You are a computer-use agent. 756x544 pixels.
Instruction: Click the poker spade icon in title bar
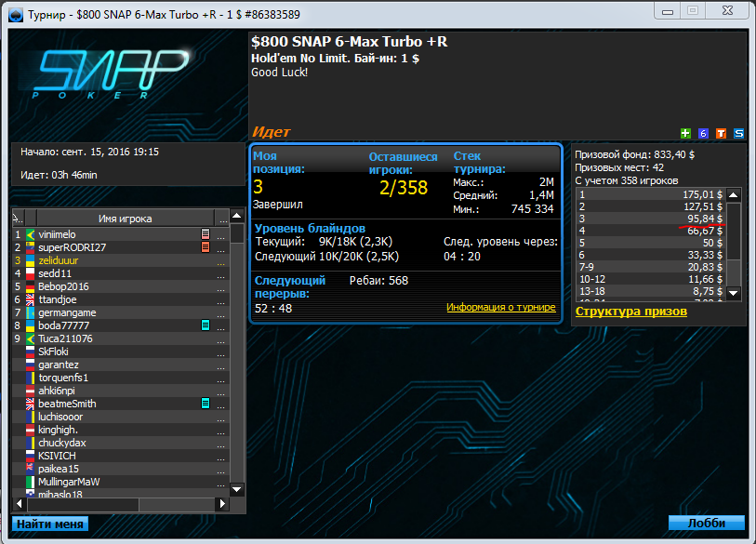tap(16, 15)
